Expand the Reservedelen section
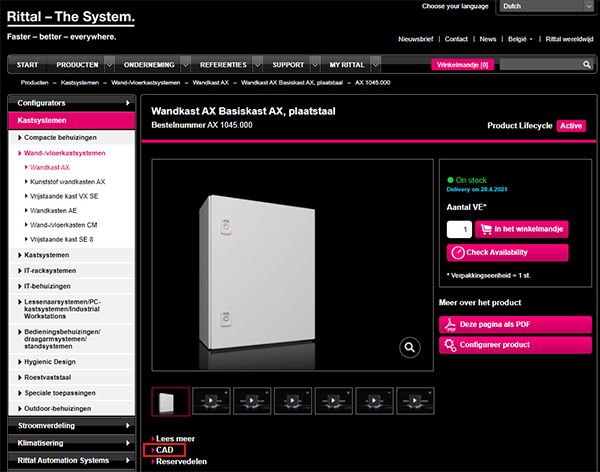The width and height of the screenshot is (600, 472). tap(180, 462)
